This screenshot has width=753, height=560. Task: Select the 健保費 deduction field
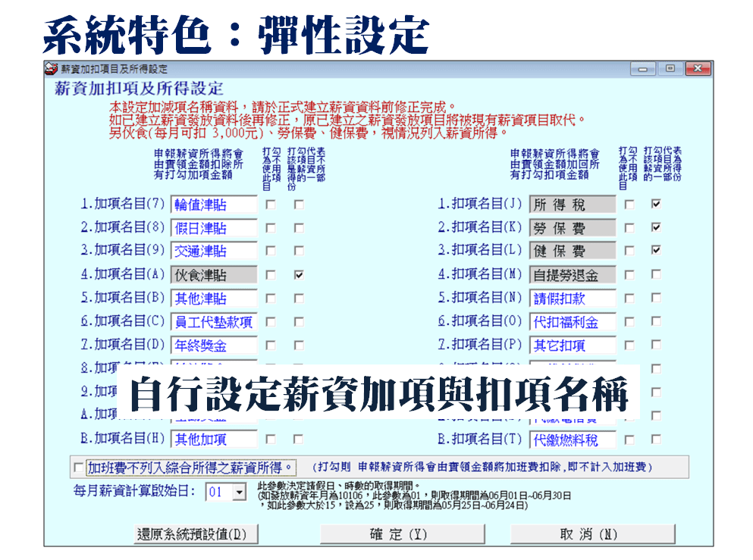[x=573, y=251]
